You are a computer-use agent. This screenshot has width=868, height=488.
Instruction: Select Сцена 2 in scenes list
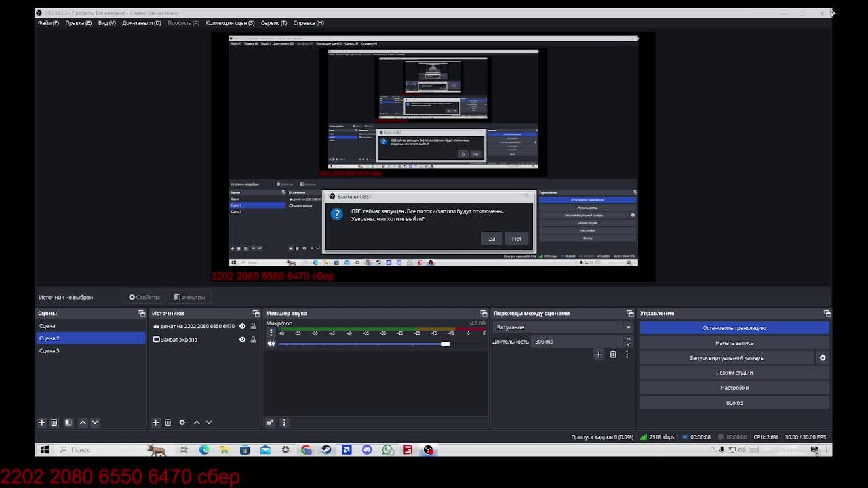click(90, 338)
